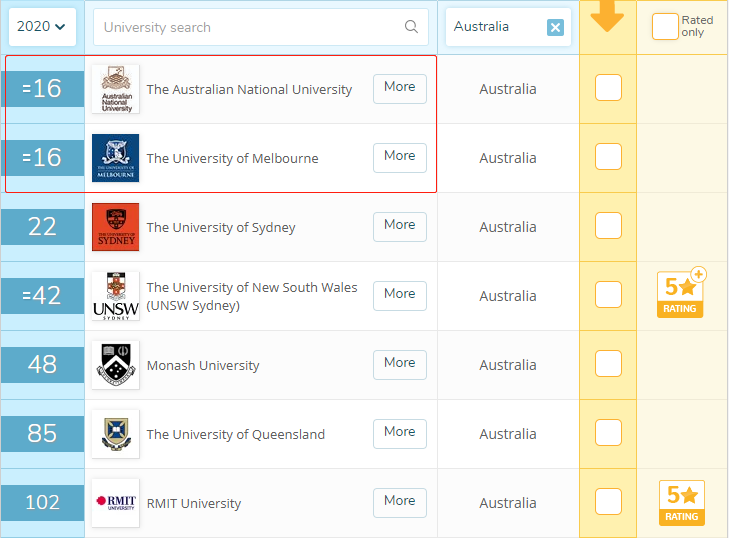
Task: Open Monash University crest logo
Action: 115,365
